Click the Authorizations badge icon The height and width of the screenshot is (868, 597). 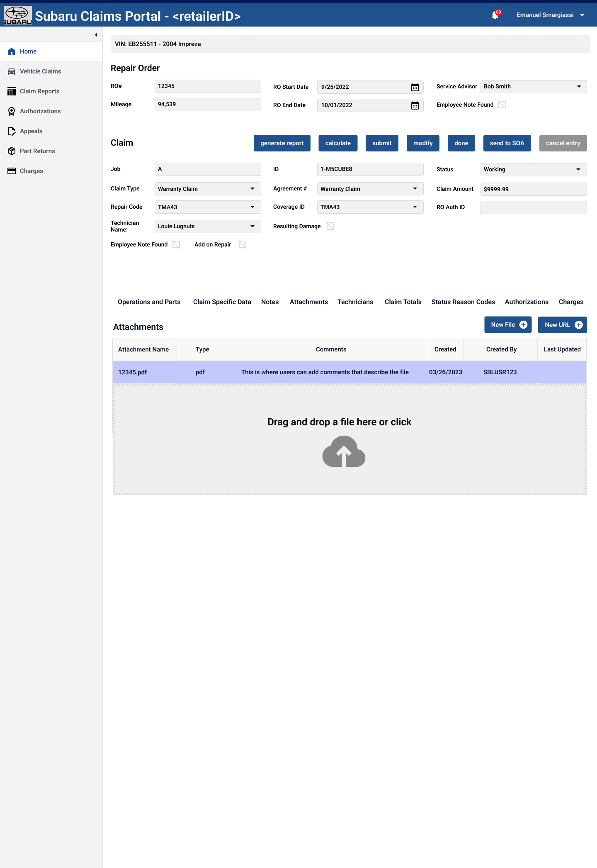point(12,111)
